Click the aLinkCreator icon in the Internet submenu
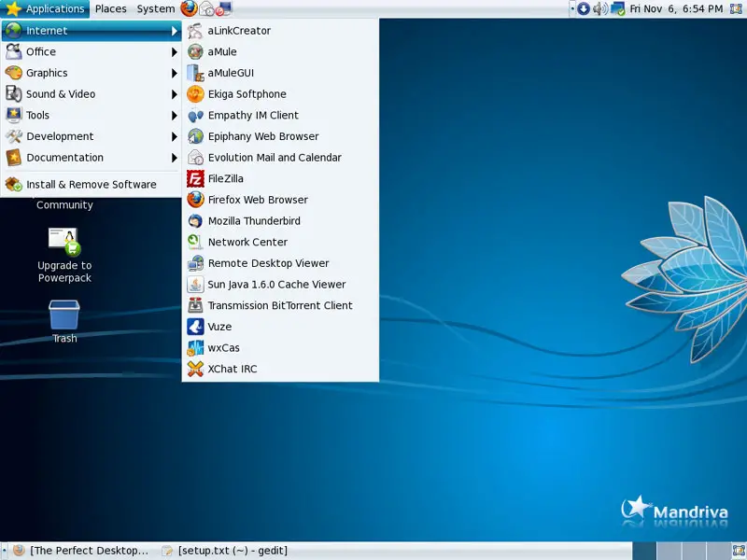The width and height of the screenshot is (747, 560). 195,31
